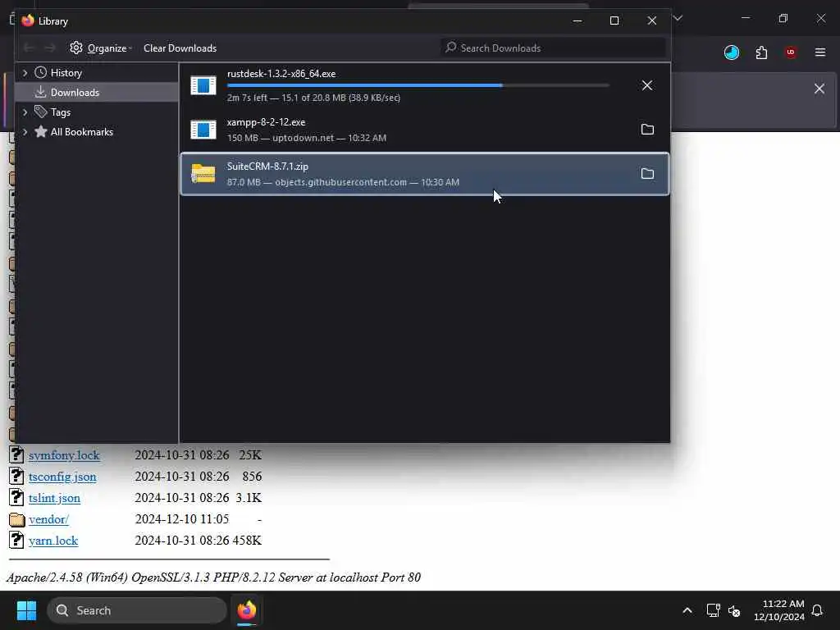Viewport: 840px width, 630px height.
Task: Click the muted volume tray icon
Action: [x=734, y=610]
